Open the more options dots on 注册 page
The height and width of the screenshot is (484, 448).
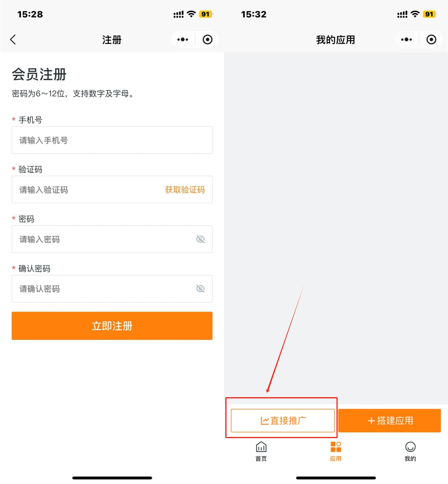182,39
